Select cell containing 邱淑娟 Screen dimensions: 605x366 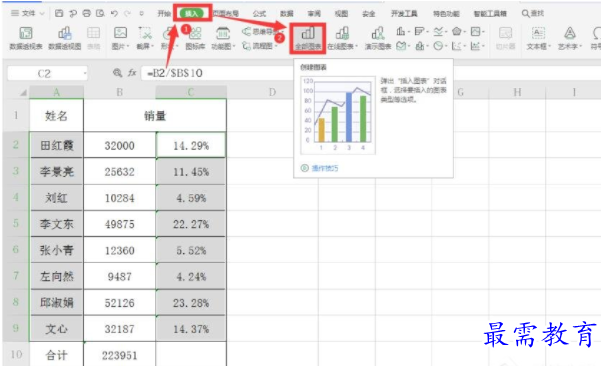(x=56, y=302)
